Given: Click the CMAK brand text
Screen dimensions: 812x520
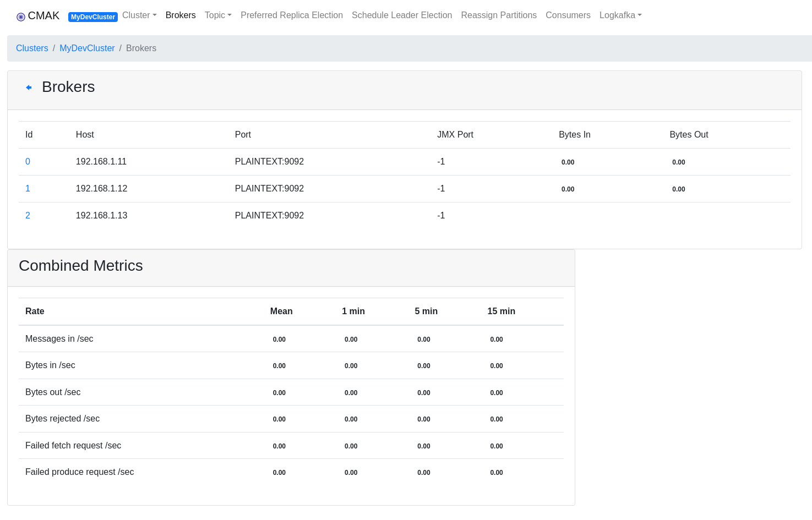Looking at the screenshot, I should click(43, 15).
